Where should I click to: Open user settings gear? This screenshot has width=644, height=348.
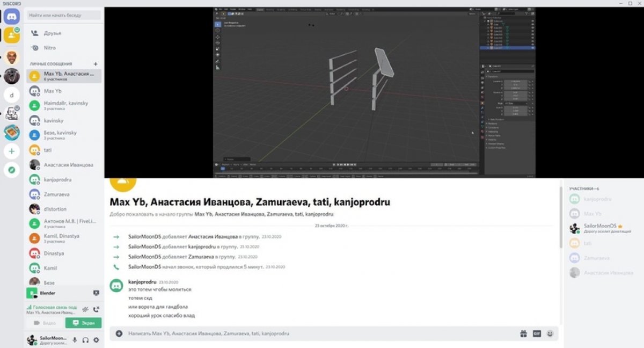point(96,340)
